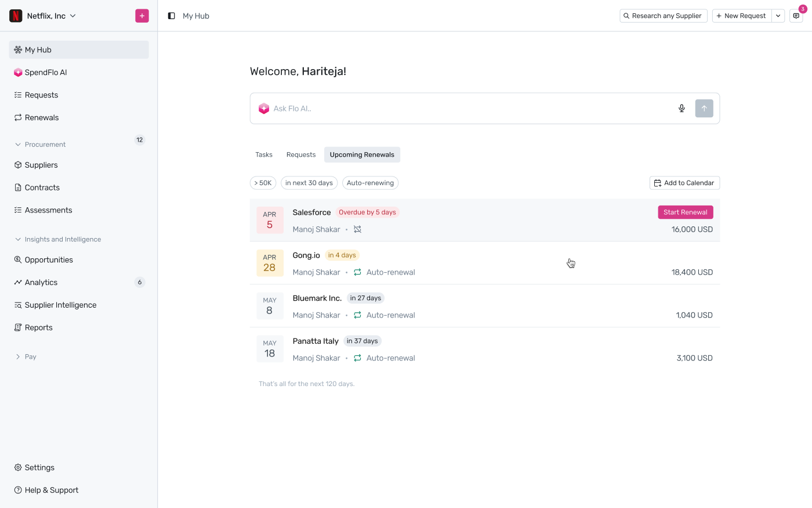Open Suppliers page
The image size is (812, 508).
79,165
